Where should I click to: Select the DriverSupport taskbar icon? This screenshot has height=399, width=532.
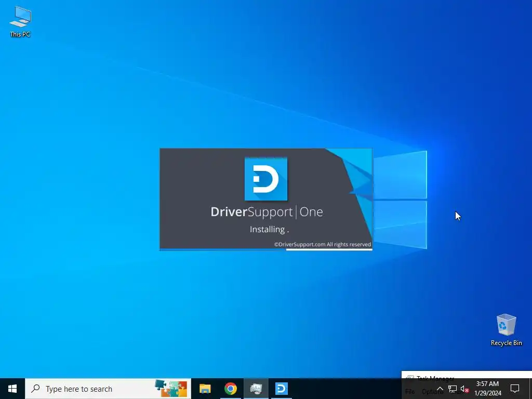click(281, 389)
